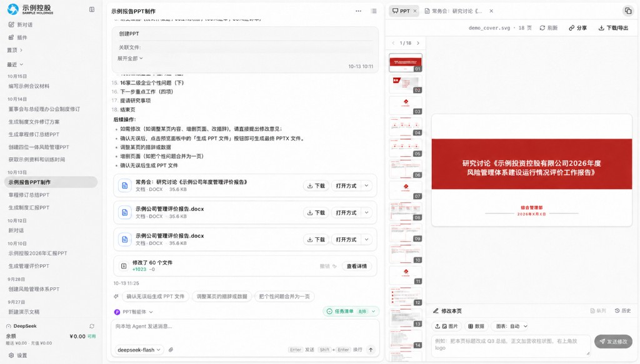The image size is (640, 364).
Task: Open 创建四位一体风险管理PPT conversation
Action: click(39, 147)
